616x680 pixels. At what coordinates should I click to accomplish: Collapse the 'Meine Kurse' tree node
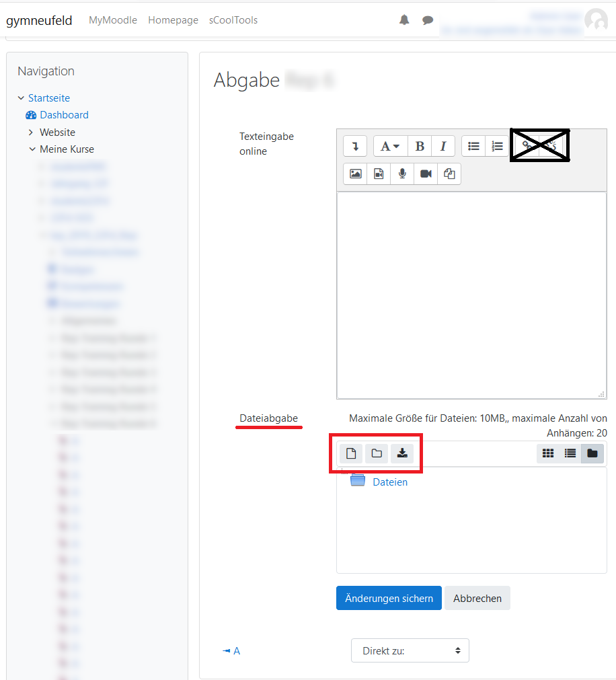(x=32, y=149)
